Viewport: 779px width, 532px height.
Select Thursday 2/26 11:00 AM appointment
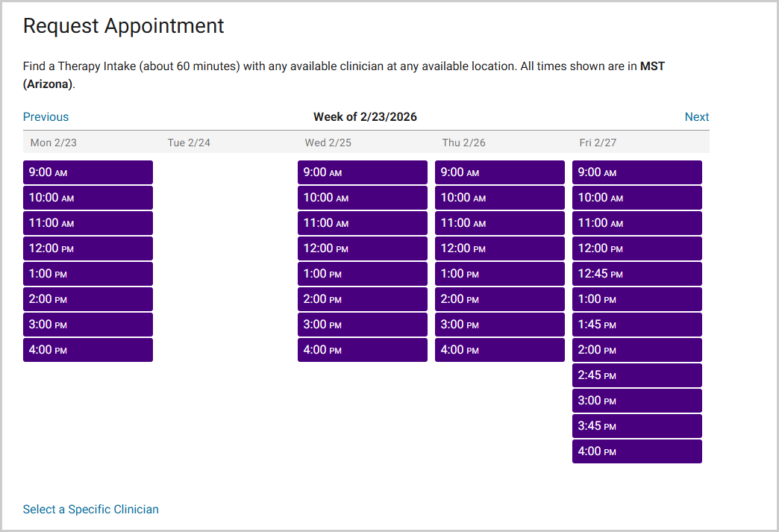coord(500,223)
